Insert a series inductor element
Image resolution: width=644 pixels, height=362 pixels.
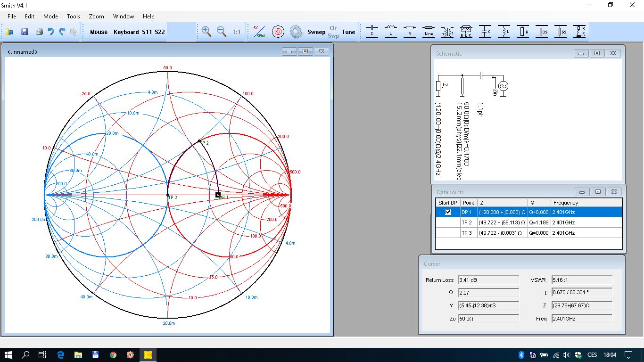click(x=390, y=32)
